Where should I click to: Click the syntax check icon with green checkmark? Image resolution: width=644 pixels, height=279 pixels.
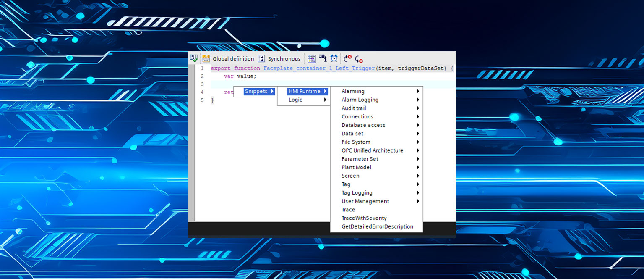(x=194, y=58)
